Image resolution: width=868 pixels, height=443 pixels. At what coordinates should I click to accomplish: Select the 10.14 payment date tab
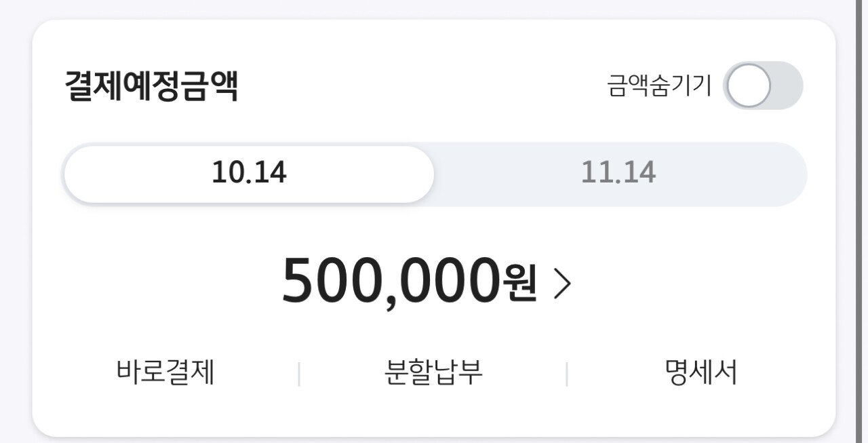[x=249, y=174]
